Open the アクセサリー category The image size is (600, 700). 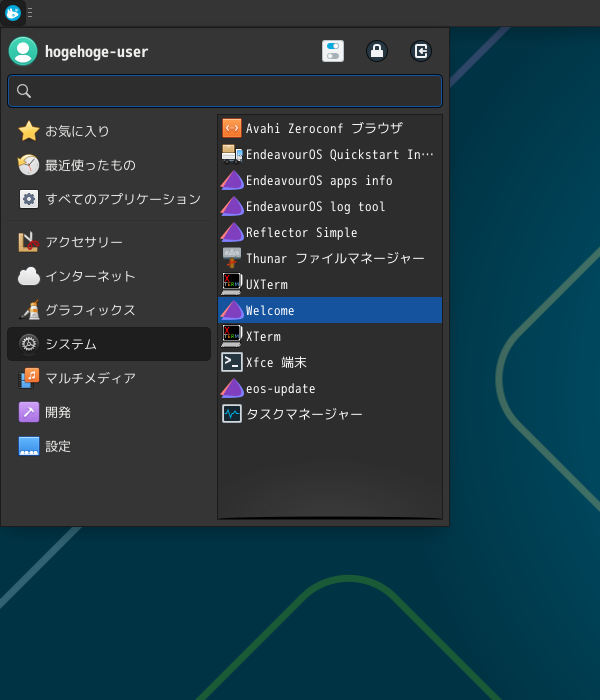[109, 242]
